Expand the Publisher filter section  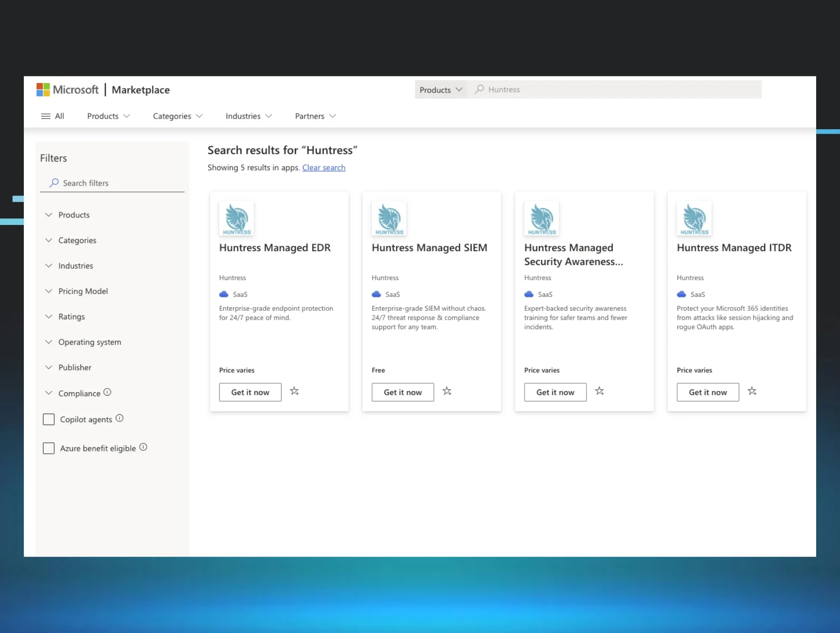(x=75, y=368)
